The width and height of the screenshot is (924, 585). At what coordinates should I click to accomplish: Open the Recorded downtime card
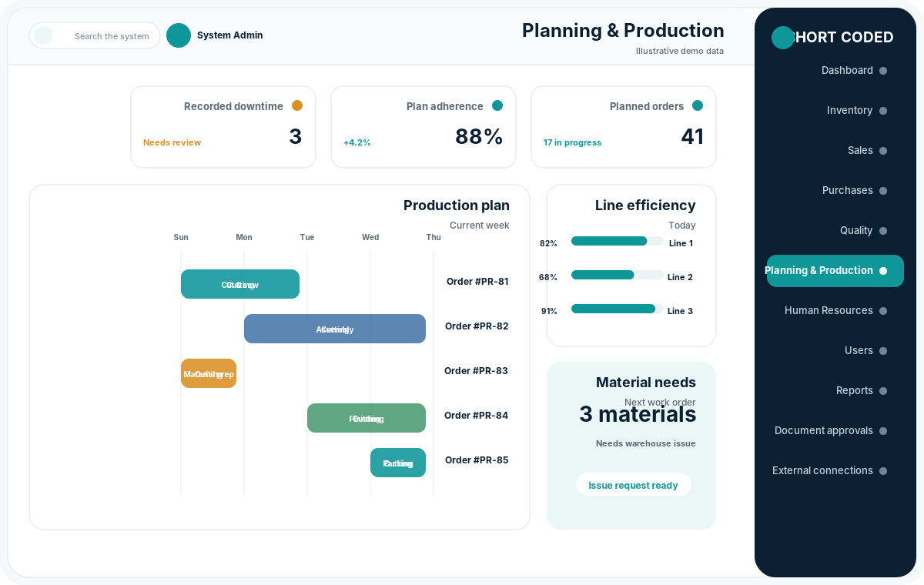coord(223,127)
